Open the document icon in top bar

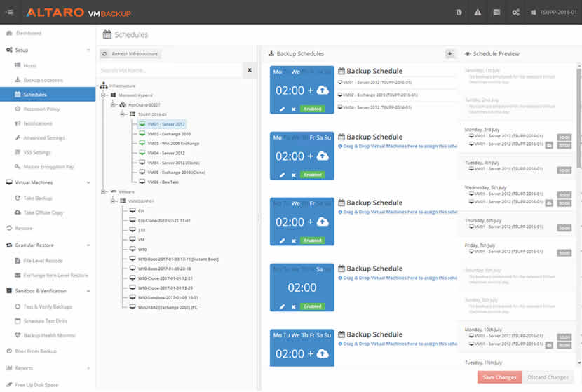(459, 13)
